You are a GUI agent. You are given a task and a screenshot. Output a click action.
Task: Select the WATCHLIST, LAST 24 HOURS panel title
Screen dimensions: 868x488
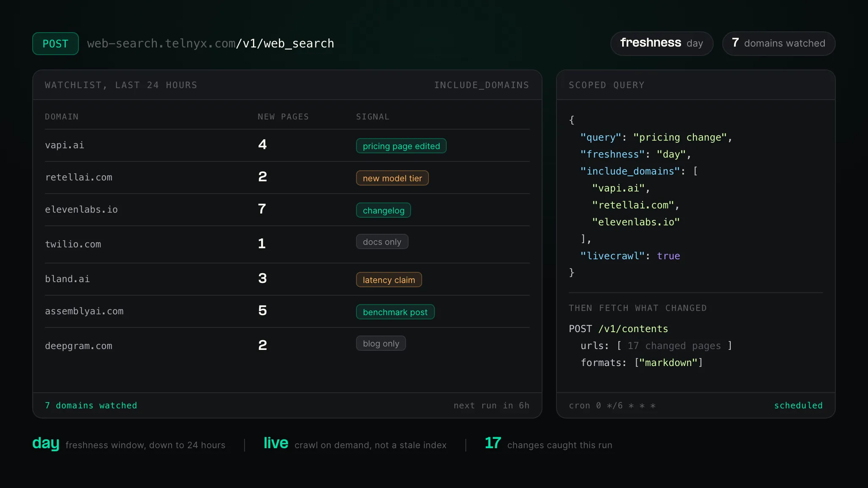(x=121, y=85)
